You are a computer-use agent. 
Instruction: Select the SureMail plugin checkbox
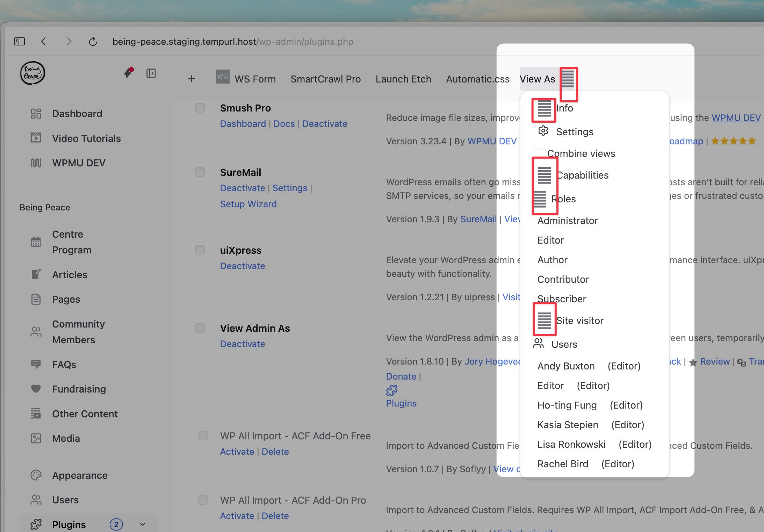(x=200, y=172)
